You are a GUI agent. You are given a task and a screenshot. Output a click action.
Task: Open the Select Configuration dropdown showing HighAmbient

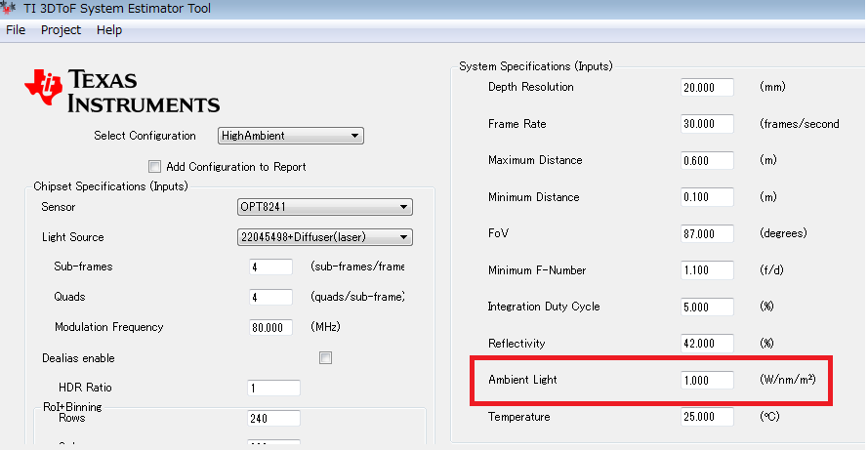pyautogui.click(x=291, y=136)
